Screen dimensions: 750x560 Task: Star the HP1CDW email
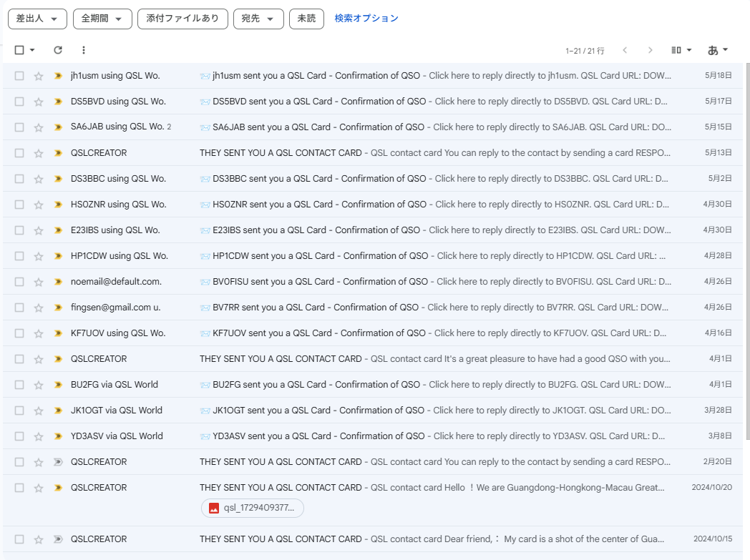pos(39,257)
